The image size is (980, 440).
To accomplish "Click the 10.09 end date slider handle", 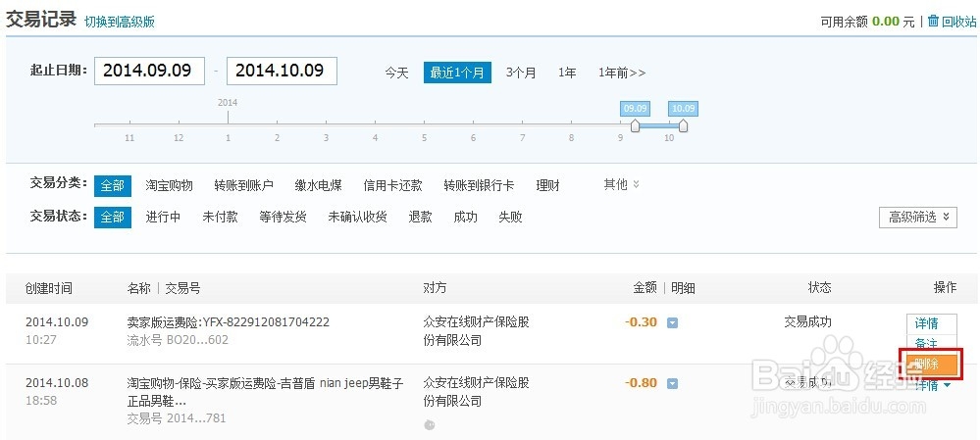I will 683,125.
